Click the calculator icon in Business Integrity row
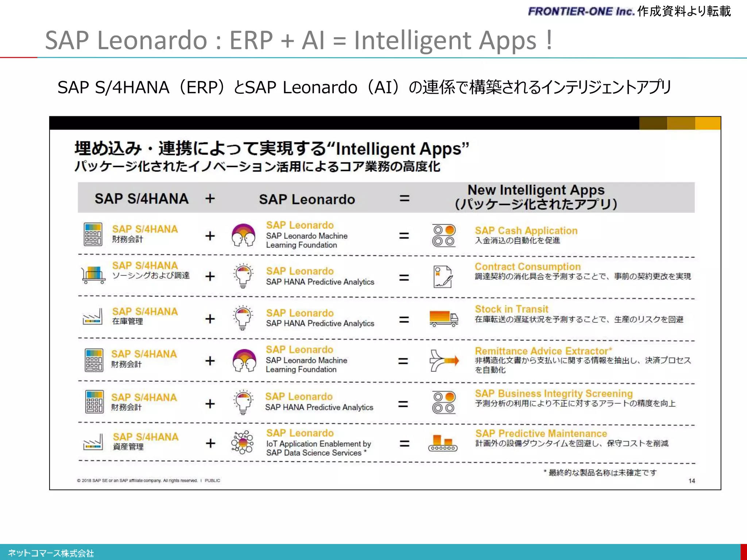 (94, 402)
